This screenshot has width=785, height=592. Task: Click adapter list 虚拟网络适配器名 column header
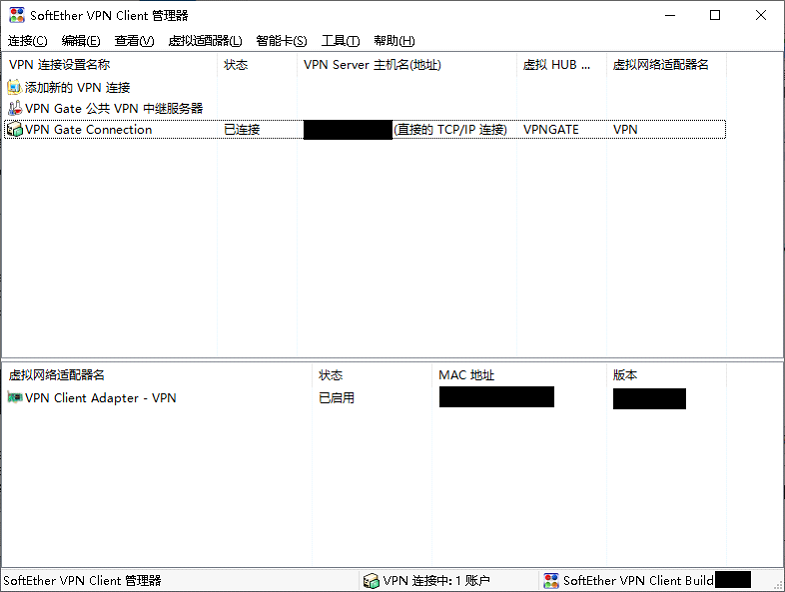(157, 375)
